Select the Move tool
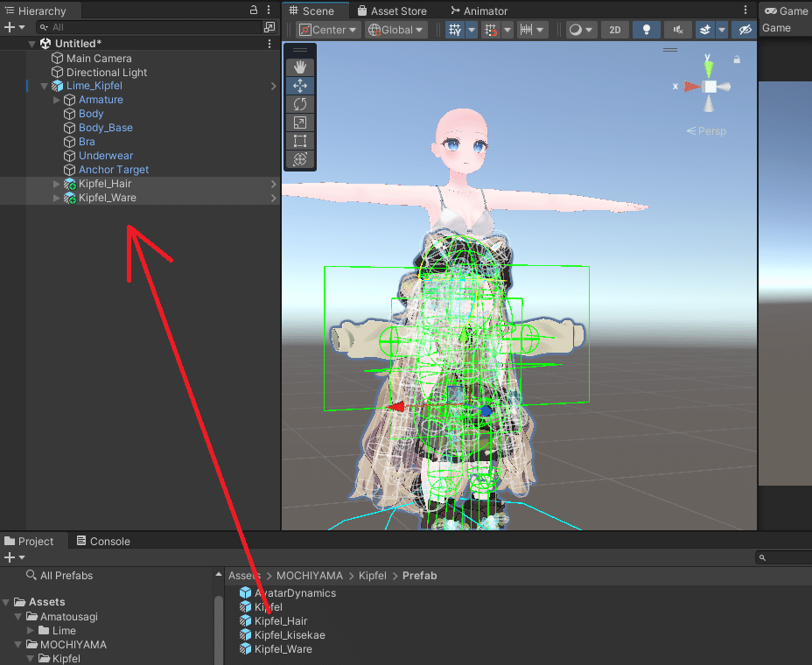The width and height of the screenshot is (812, 665). 300,85
